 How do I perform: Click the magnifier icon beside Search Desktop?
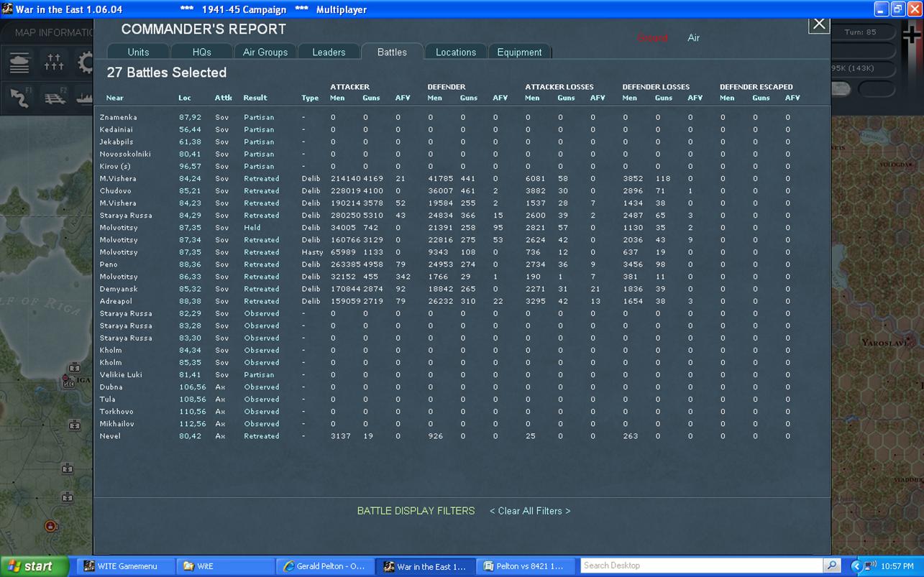[831, 566]
